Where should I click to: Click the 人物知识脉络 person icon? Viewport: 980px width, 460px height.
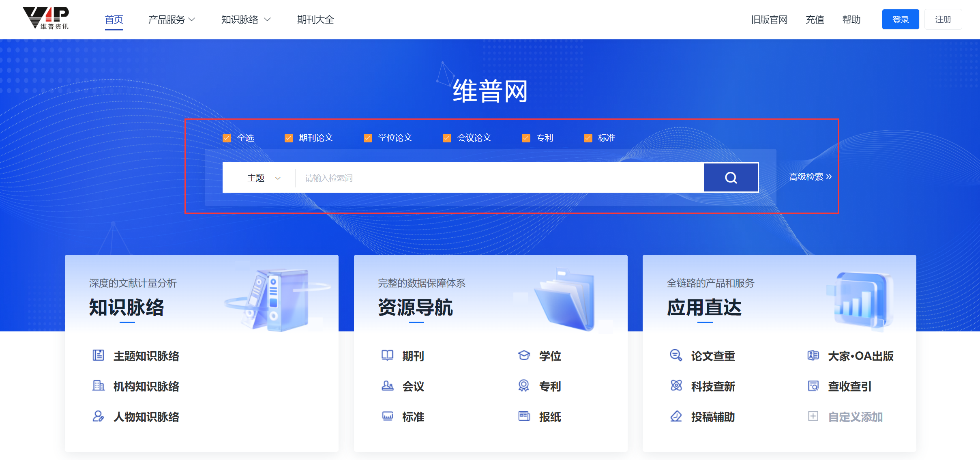98,416
